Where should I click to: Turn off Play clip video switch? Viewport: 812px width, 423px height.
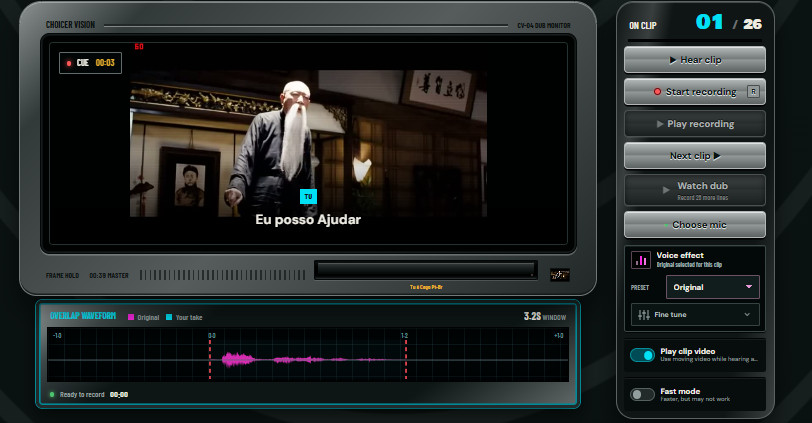click(x=642, y=355)
